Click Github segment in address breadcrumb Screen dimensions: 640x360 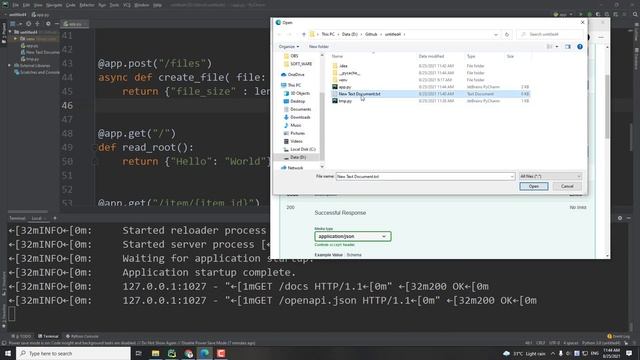(x=371, y=34)
